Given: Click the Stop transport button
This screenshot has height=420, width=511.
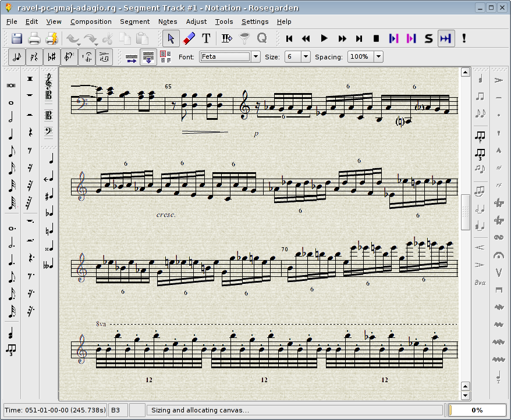Looking at the screenshot, I should [x=376, y=38].
